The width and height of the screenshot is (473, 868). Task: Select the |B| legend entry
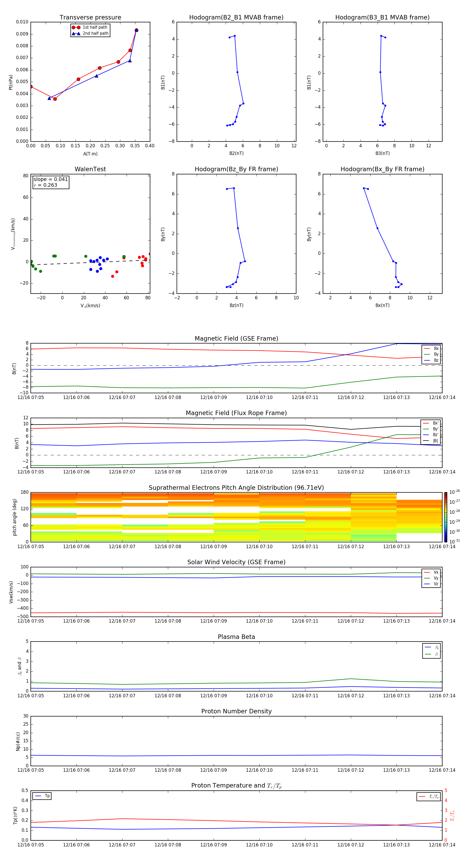(x=431, y=441)
